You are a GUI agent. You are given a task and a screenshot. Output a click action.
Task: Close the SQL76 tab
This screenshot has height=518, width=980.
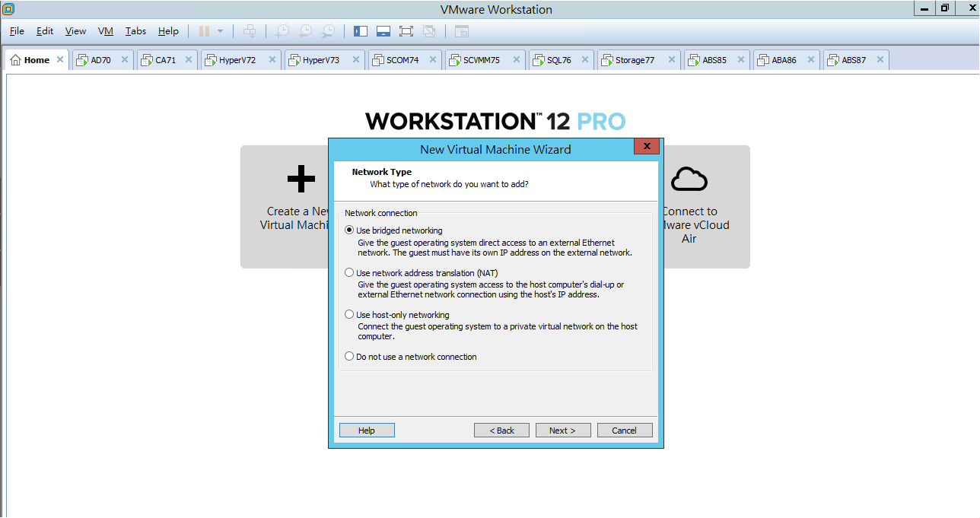(x=586, y=59)
